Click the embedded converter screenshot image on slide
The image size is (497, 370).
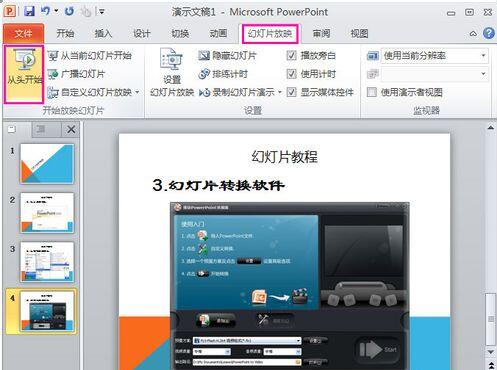pos(289,286)
